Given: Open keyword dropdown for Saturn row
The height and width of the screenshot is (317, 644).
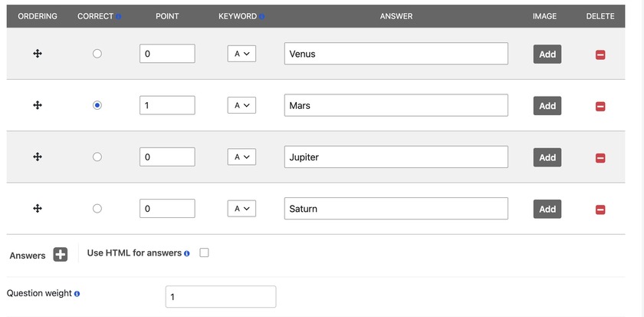Looking at the screenshot, I should click(x=242, y=209).
